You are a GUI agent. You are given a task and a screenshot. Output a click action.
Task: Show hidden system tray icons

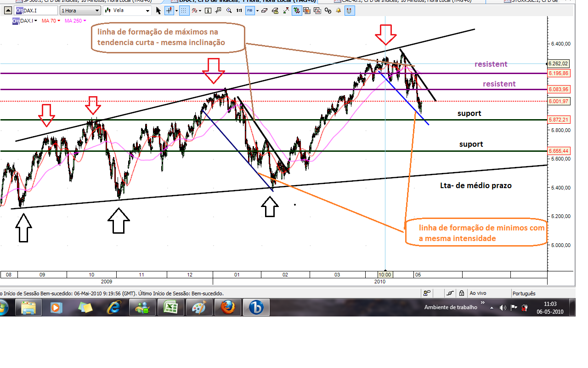point(492,308)
